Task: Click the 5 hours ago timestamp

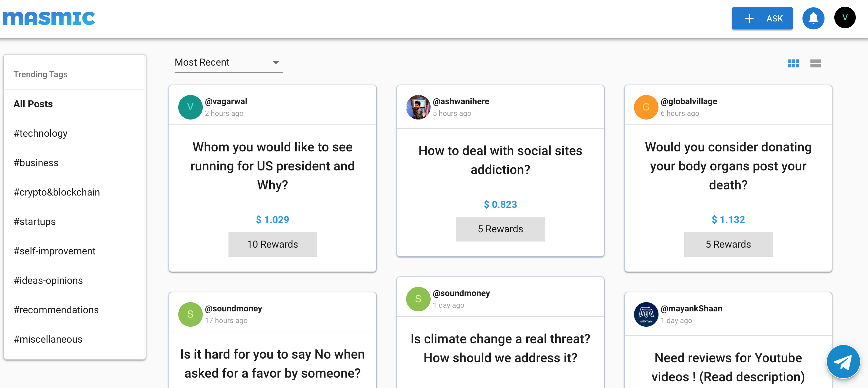Action: [451, 114]
